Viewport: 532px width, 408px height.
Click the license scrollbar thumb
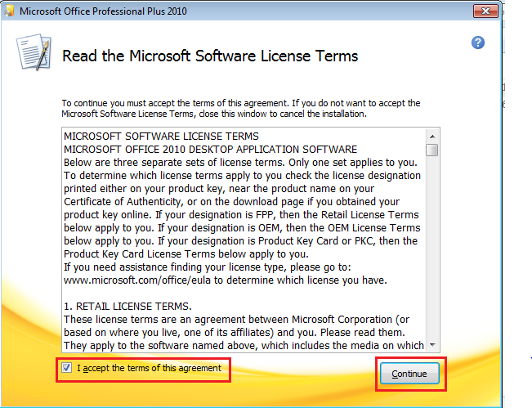pos(432,150)
